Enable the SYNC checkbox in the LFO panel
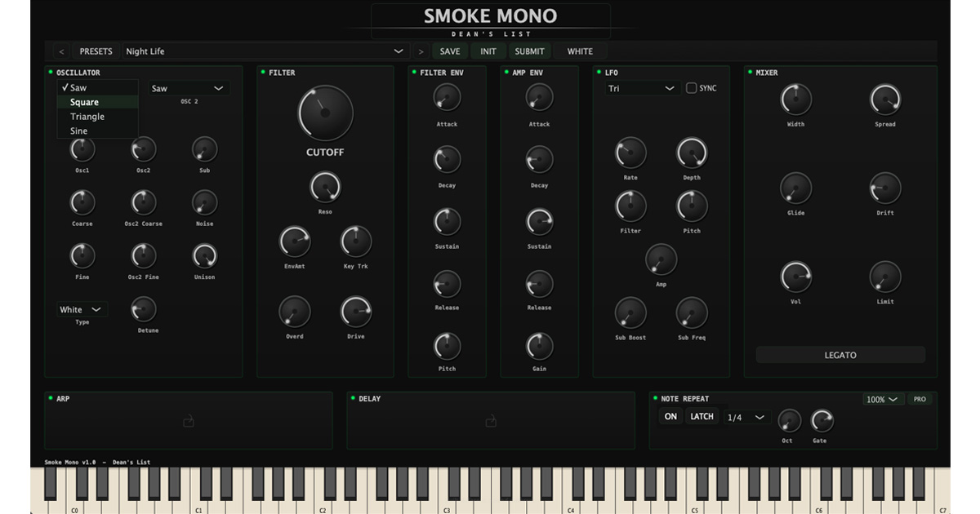The width and height of the screenshot is (980, 514). (690, 88)
